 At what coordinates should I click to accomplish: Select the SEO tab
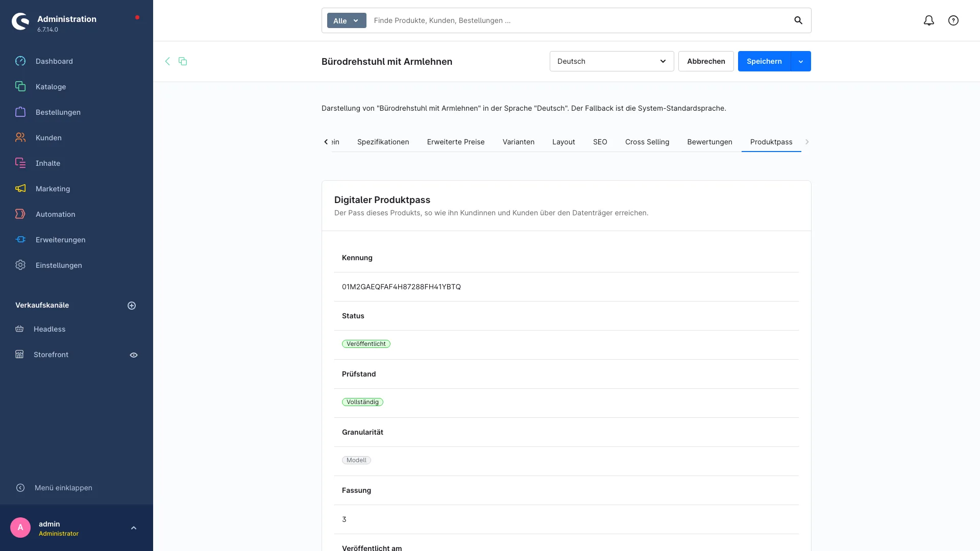[x=600, y=142]
